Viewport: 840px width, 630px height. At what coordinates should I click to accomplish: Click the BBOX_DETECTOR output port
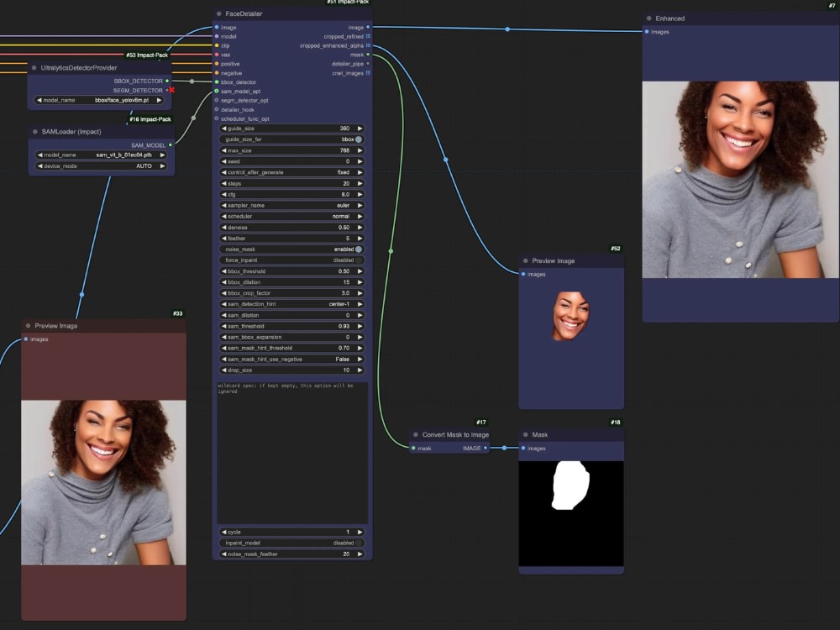coord(167,81)
